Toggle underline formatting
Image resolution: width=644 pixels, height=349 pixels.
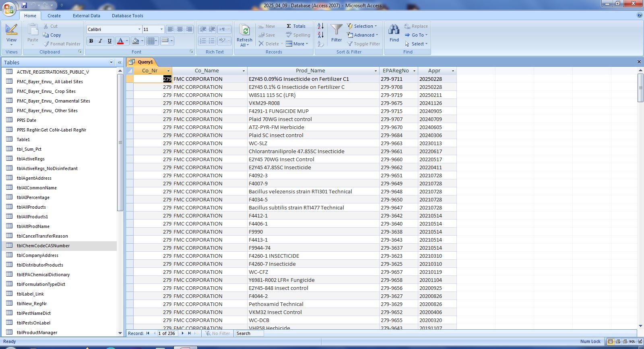(109, 41)
